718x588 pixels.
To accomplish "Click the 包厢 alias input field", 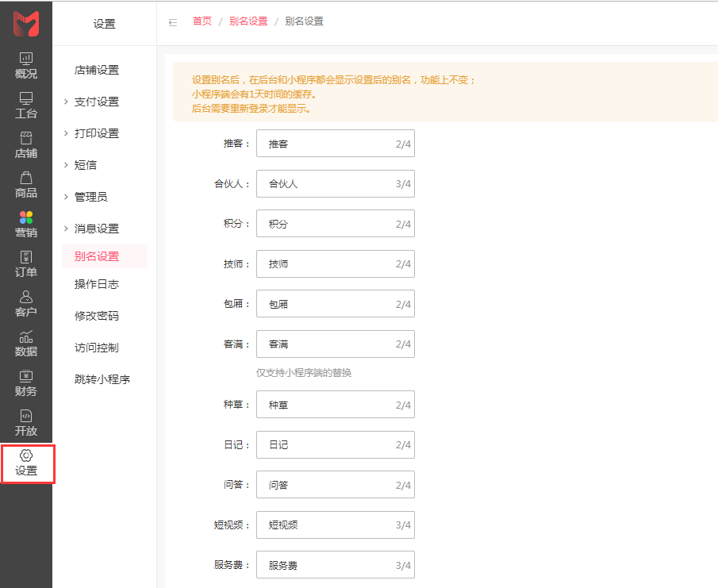I will pyautogui.click(x=335, y=304).
